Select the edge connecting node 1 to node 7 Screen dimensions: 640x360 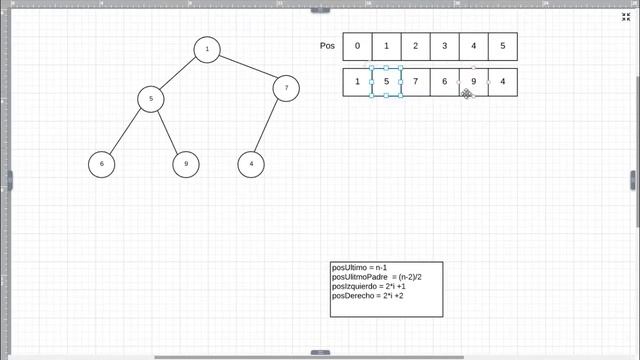point(249,67)
